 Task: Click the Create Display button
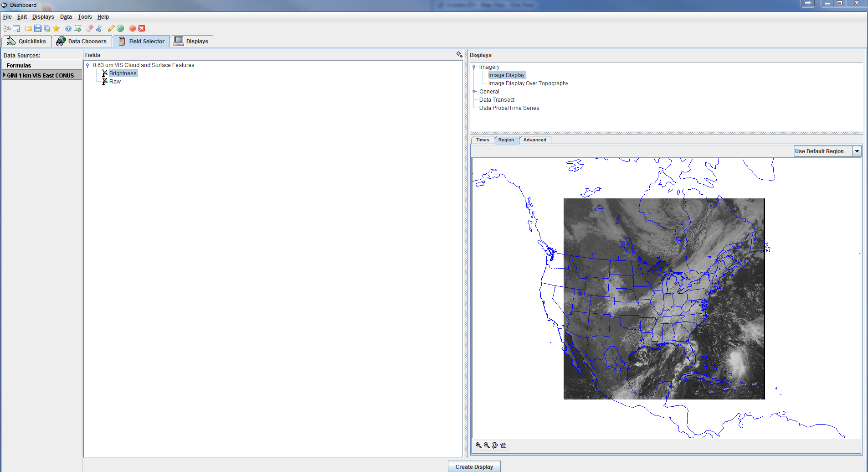(x=474, y=467)
